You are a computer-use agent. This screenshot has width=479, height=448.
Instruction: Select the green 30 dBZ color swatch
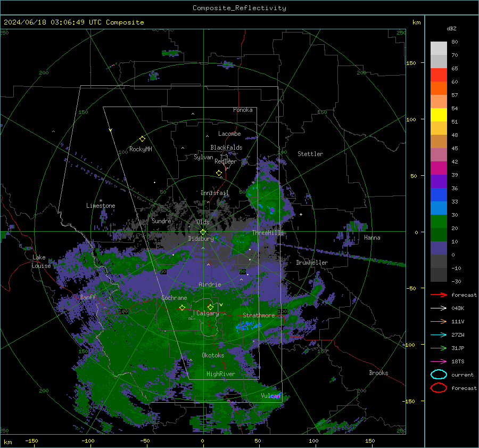439,221
